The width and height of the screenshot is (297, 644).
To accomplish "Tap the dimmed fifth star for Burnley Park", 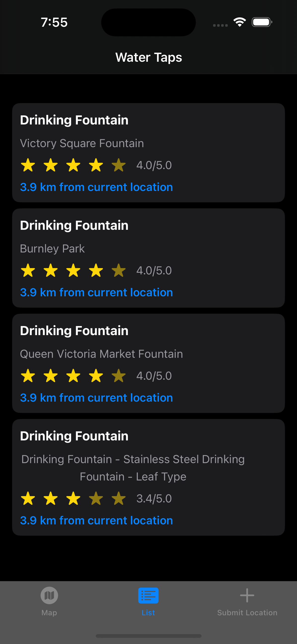I will click(x=119, y=270).
